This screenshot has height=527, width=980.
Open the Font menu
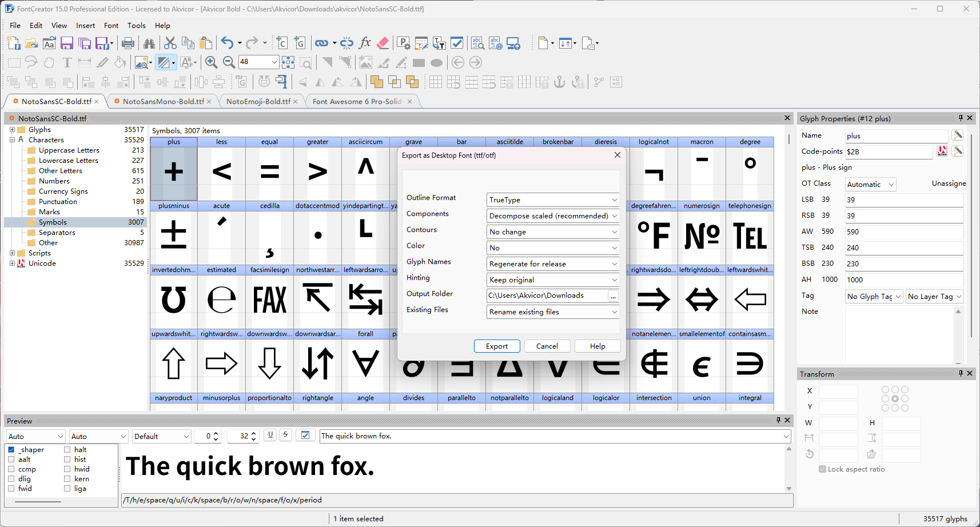(111, 26)
